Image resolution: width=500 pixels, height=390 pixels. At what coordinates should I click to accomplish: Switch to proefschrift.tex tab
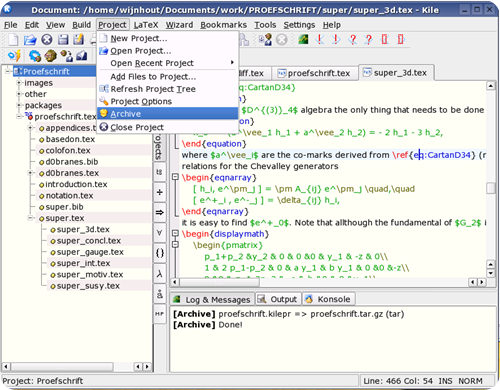point(314,73)
